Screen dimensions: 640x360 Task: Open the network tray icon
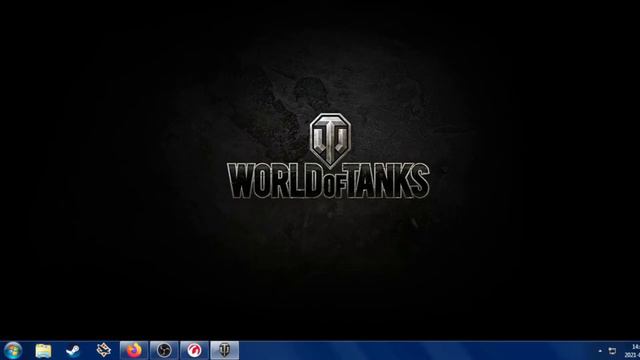click(x=612, y=351)
